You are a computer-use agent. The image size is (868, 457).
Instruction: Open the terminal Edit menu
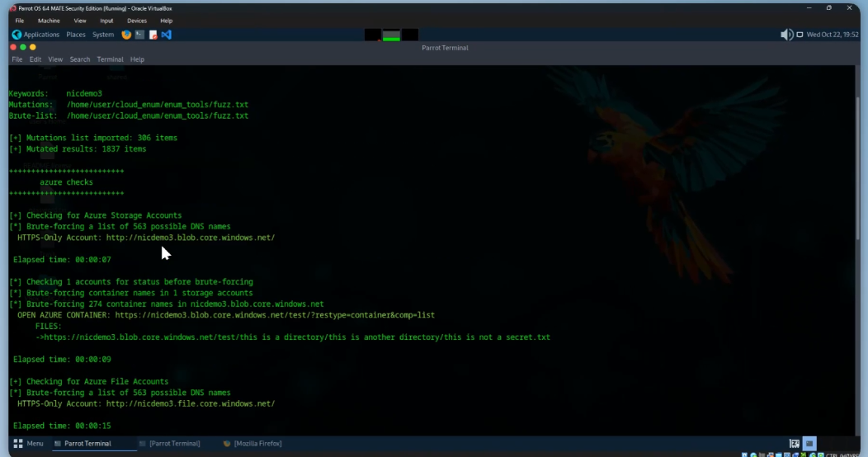point(35,59)
